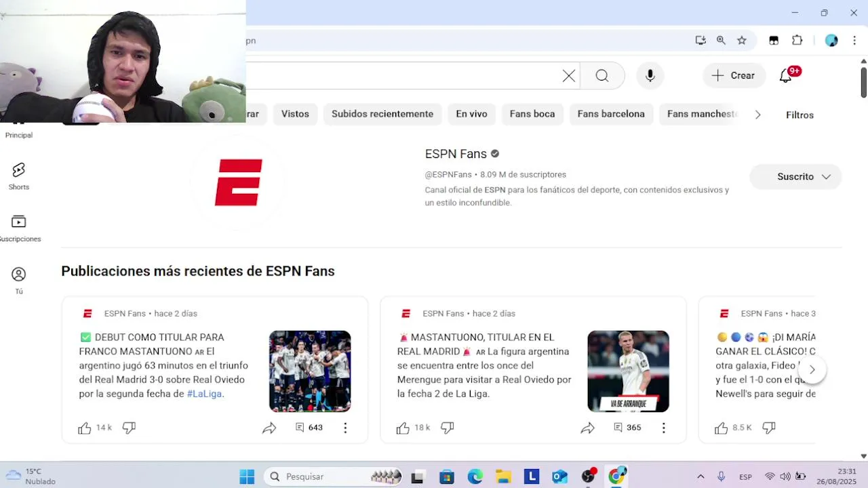Select the En vivo filter chip
This screenshot has width=868, height=488.
point(471,114)
